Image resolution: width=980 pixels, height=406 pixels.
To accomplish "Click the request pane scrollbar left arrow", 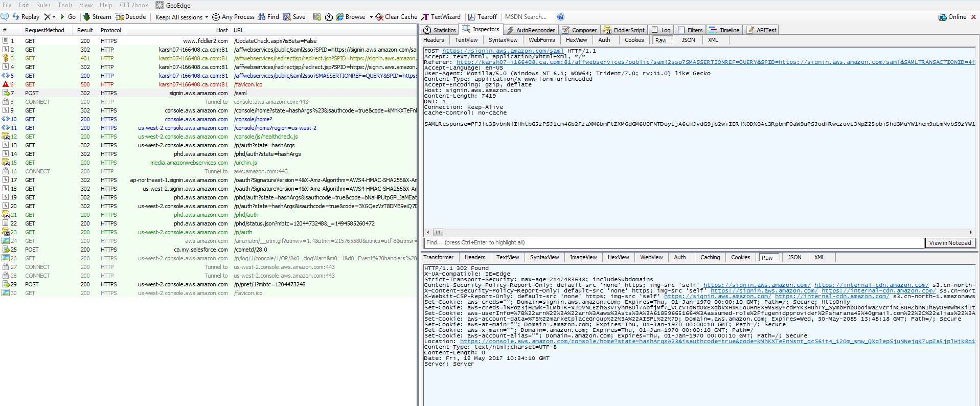I will point(428,232).
